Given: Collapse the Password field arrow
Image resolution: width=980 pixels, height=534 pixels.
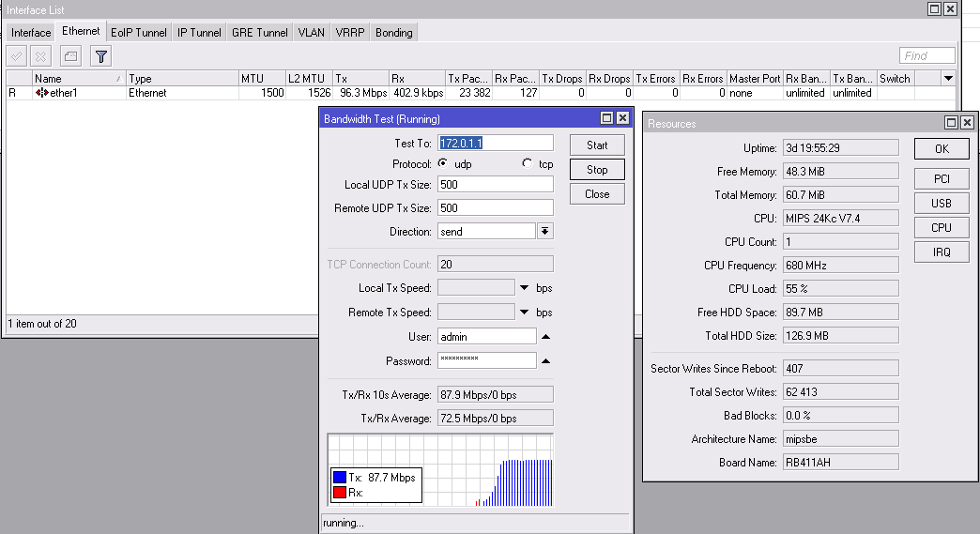Looking at the screenshot, I should 545,360.
